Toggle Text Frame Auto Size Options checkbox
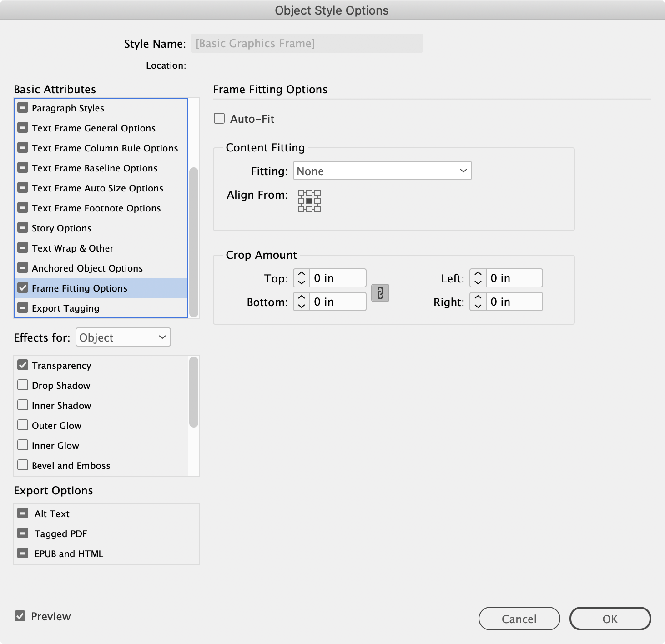The height and width of the screenshot is (644, 665). pyautogui.click(x=23, y=188)
